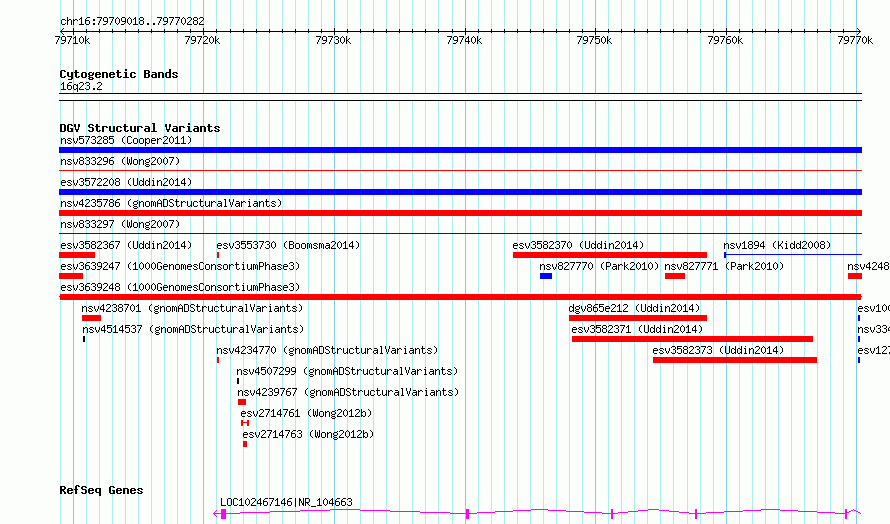
Task: Click the chr16:79709018..79770282 coordinate label
Action: click(132, 22)
